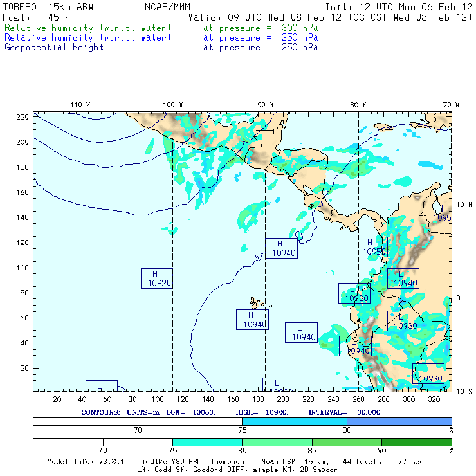Viewport: 476px width, 476px height.
Task: Click the Init: 12 UTC Mon 06 Feb text
Action: [399, 7]
